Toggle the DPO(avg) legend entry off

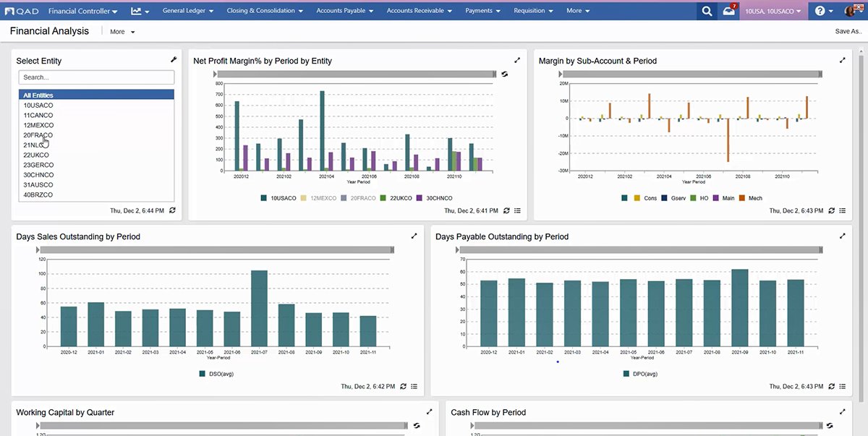pos(639,374)
